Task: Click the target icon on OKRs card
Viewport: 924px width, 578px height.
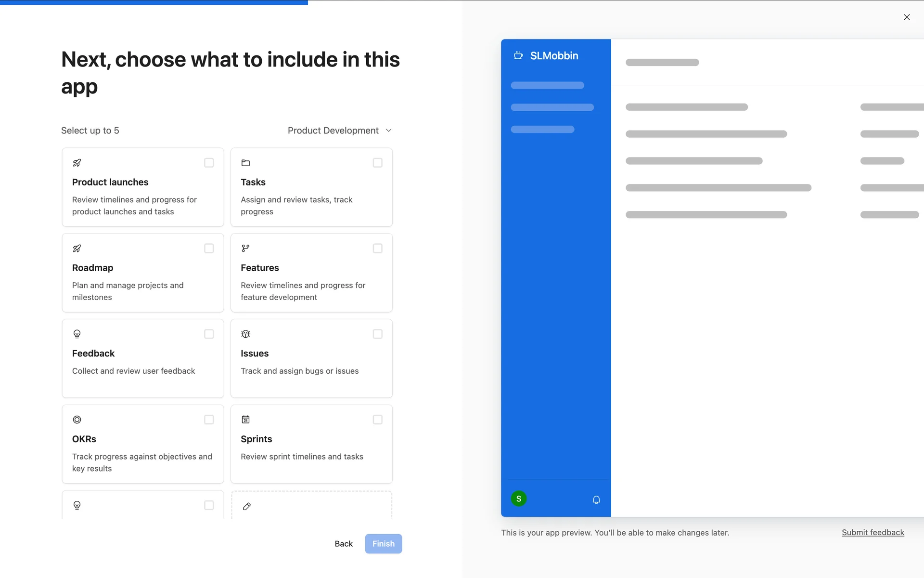Action: pyautogui.click(x=77, y=420)
